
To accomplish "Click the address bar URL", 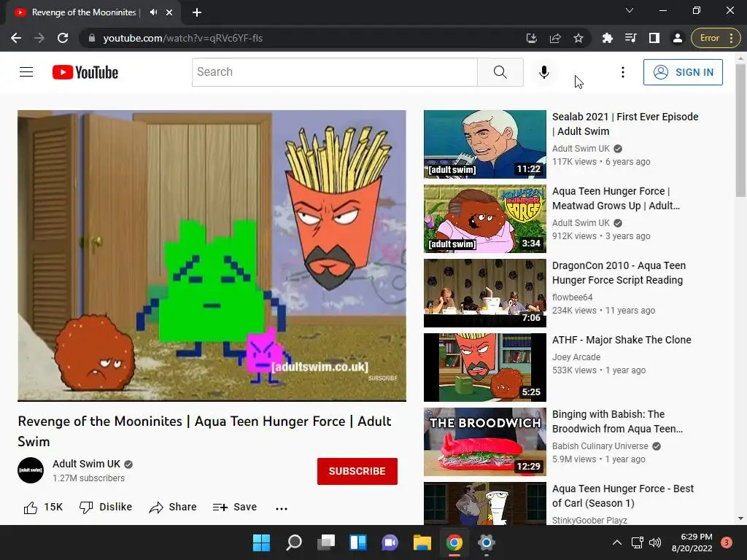I will tap(183, 38).
